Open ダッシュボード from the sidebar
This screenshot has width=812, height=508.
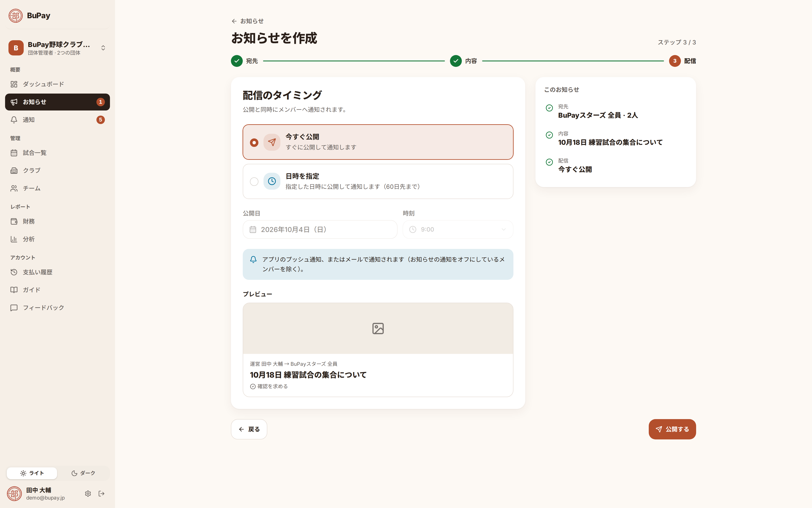click(x=57, y=84)
